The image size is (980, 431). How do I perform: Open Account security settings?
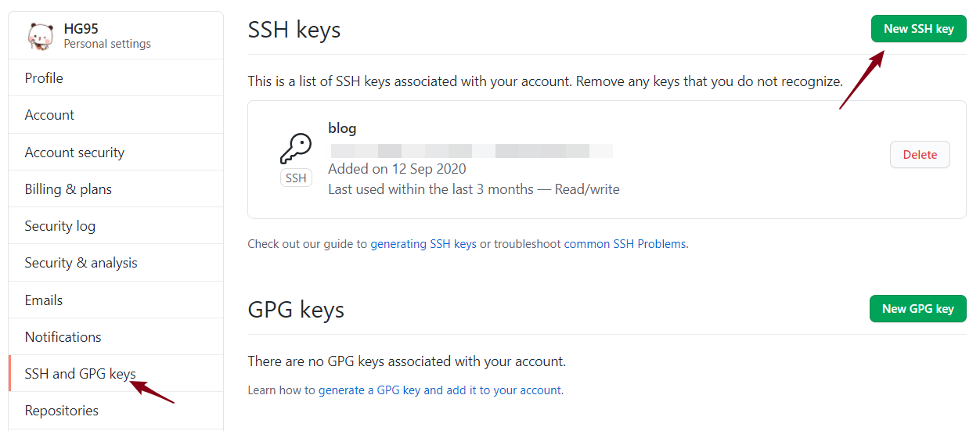pyautogui.click(x=116, y=153)
